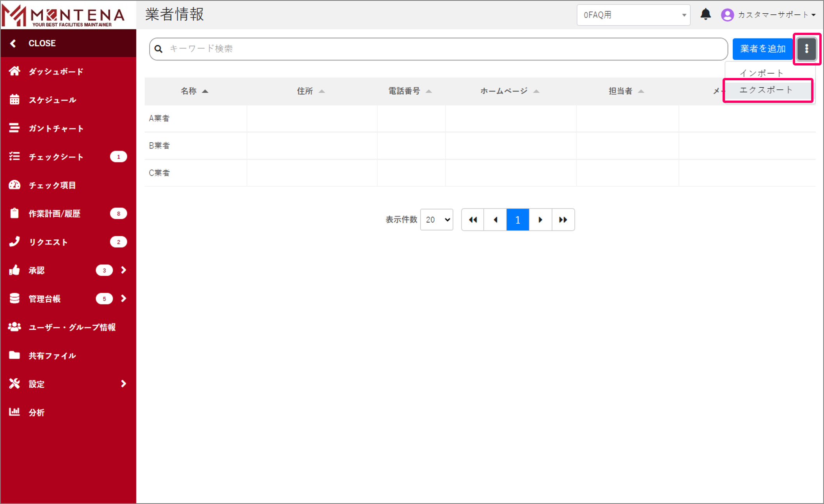Open Requests via the phone icon

pyautogui.click(x=14, y=242)
